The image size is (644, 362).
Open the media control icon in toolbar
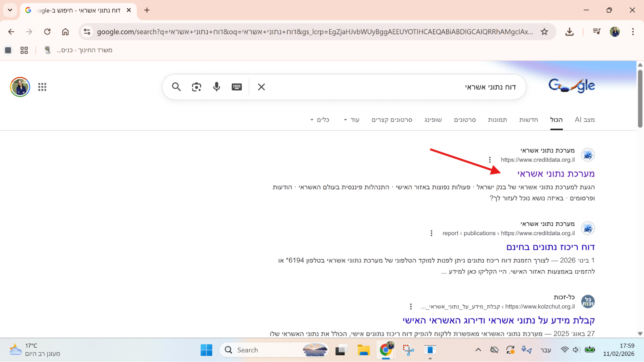tap(596, 32)
